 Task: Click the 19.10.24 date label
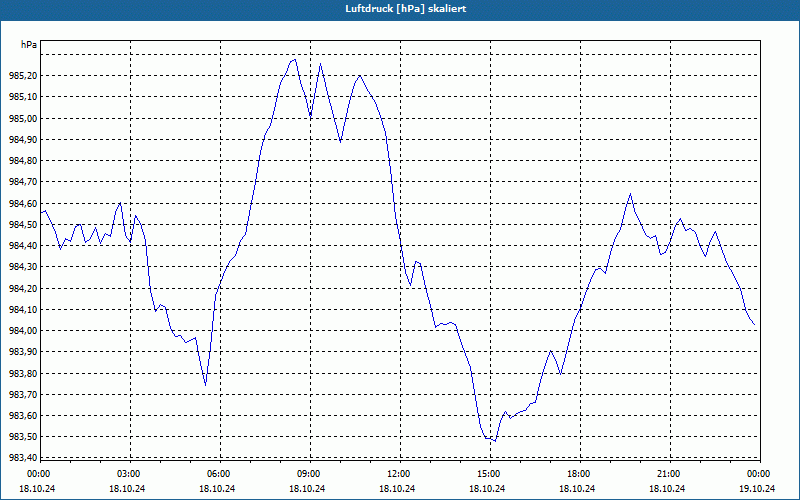coord(757,488)
